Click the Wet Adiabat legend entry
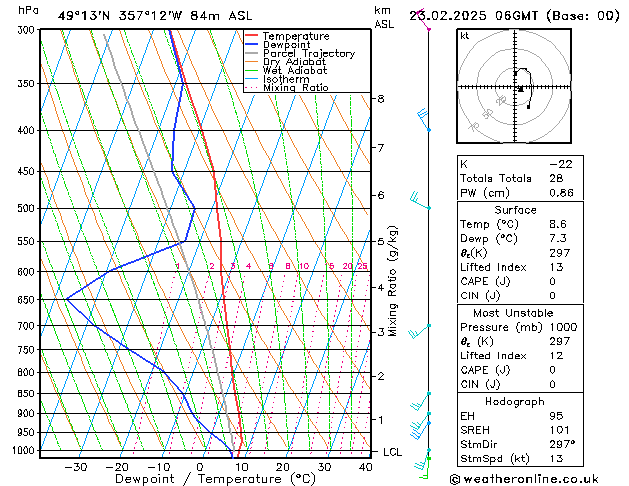 tap(295, 70)
